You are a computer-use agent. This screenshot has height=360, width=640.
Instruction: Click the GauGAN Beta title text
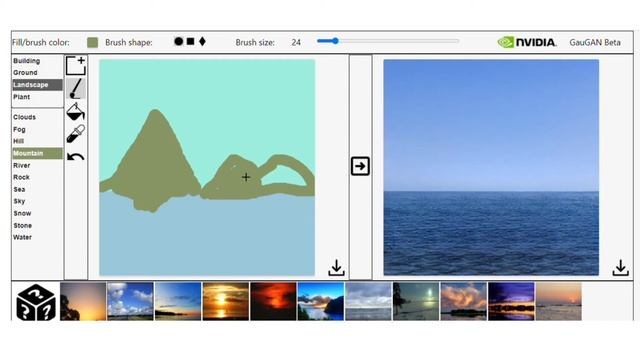pos(595,42)
